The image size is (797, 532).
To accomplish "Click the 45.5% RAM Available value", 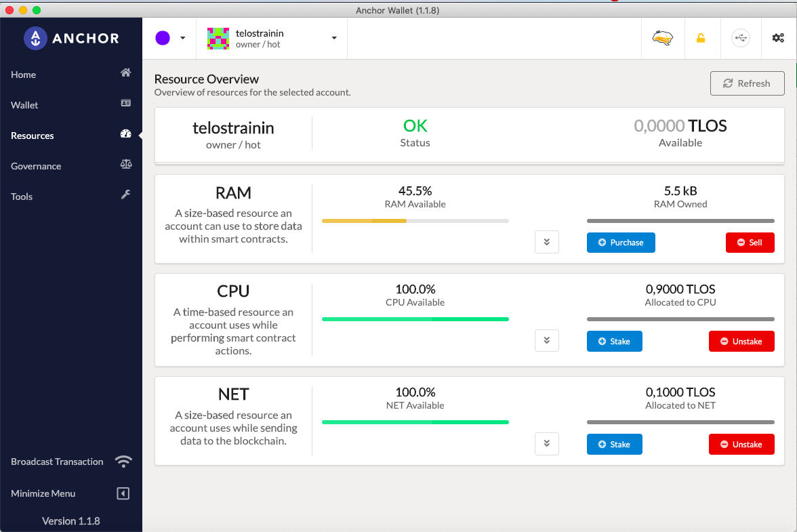I will (415, 191).
